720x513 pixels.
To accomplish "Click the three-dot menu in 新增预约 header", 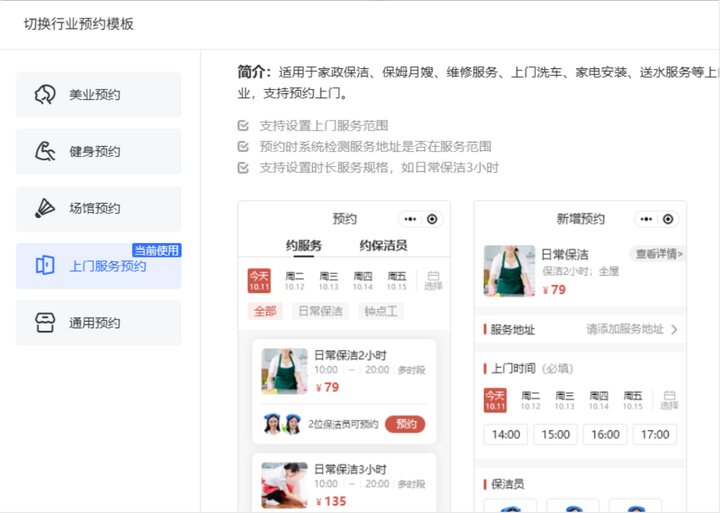I will (x=645, y=219).
